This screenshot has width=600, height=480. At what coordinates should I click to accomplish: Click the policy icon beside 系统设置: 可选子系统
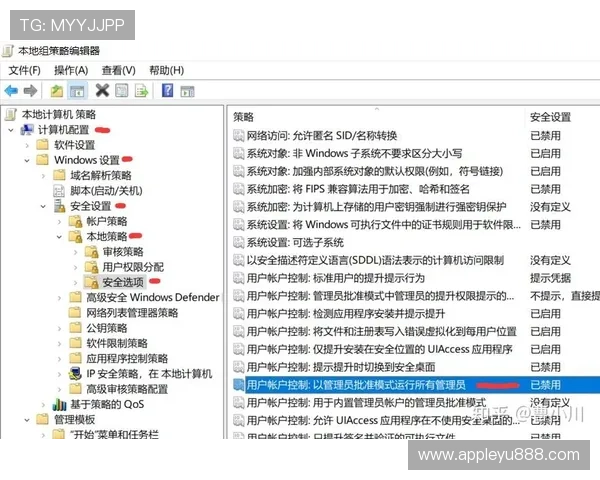pyautogui.click(x=239, y=242)
